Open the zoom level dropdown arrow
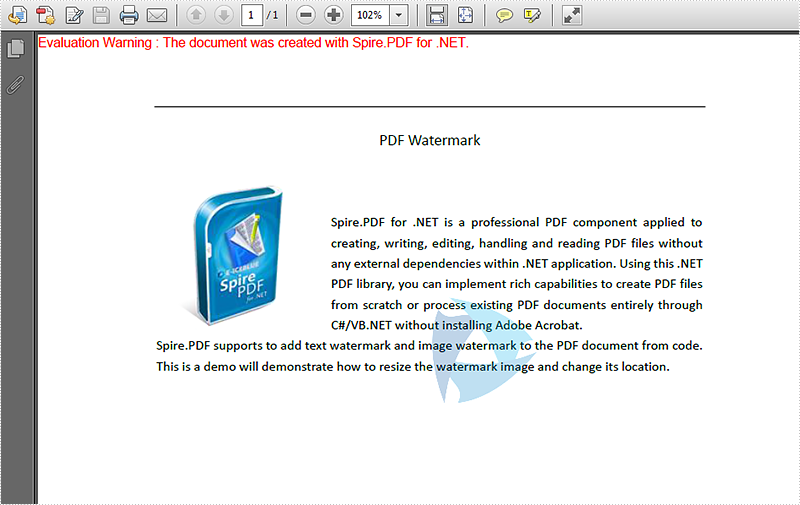The height and width of the screenshot is (505, 800). coord(399,15)
